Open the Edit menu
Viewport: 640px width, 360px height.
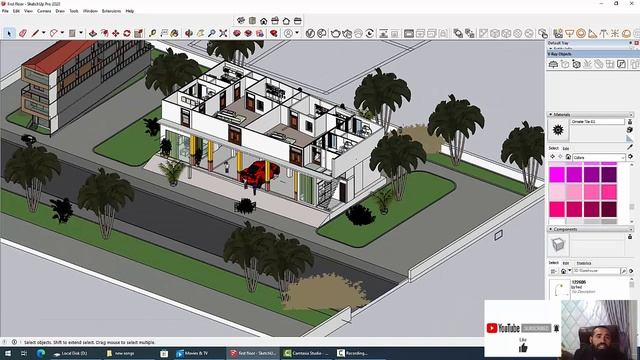(x=16, y=11)
